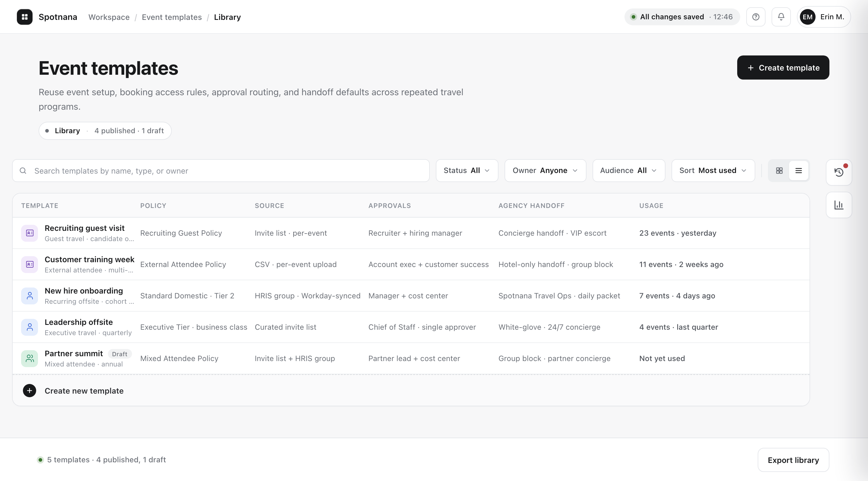Click the AGENCY HANDOFF column header
This screenshot has width=868, height=481.
click(x=531, y=206)
